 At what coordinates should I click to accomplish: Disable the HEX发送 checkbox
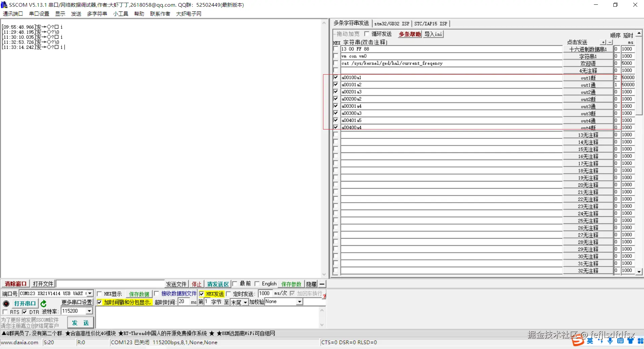202,294
